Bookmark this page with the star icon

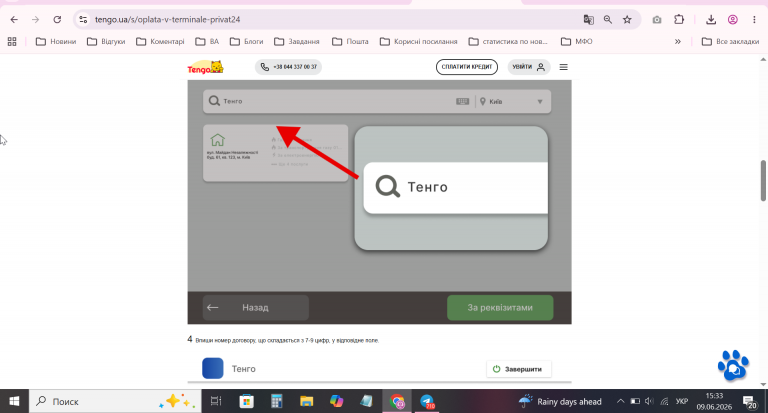(627, 20)
